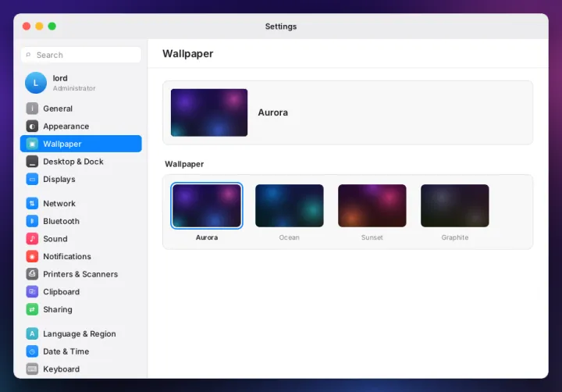This screenshot has height=392, width=562.
Task: Apply the Graphite wallpaper thumbnail
Action: point(455,205)
